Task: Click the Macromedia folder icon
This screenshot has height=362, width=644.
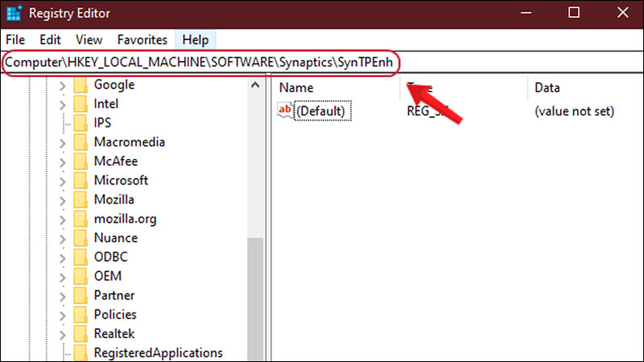Action: coord(80,142)
